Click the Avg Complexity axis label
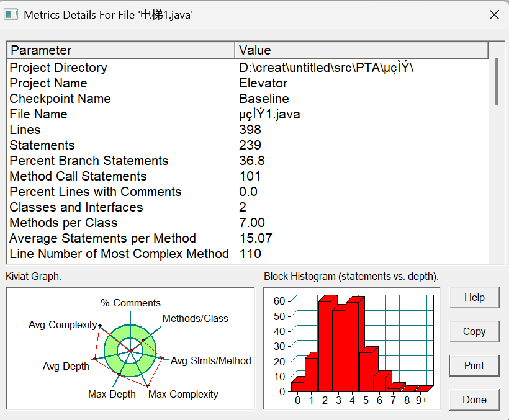 63,324
